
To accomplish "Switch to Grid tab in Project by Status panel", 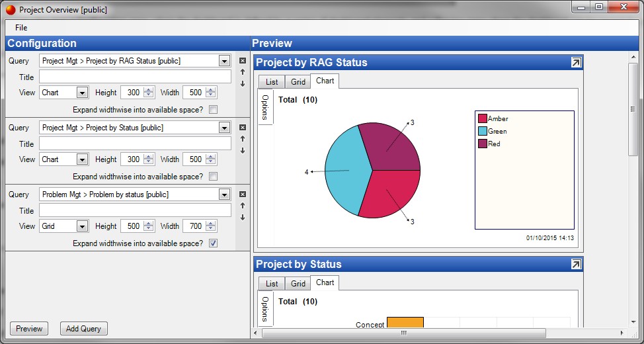I will point(298,284).
